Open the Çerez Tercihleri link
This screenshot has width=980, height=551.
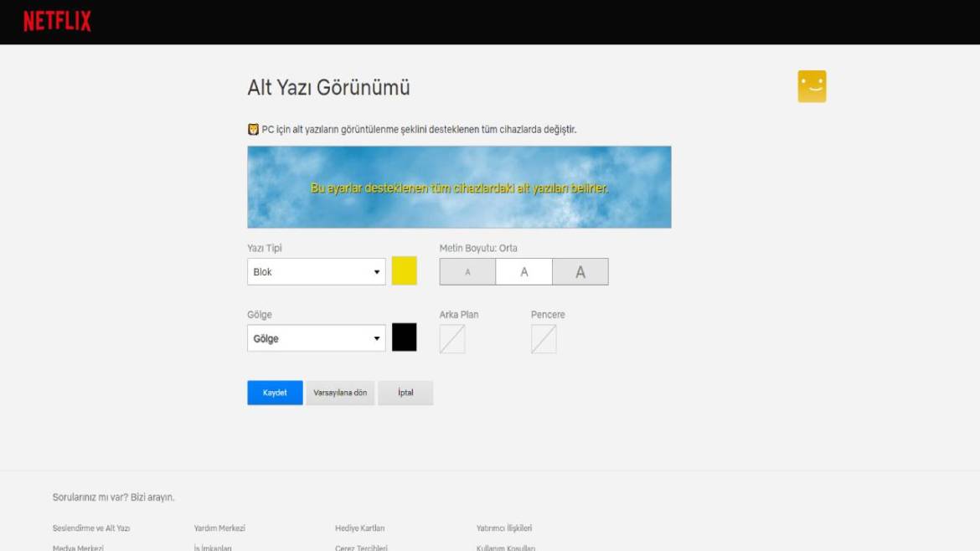pyautogui.click(x=361, y=545)
